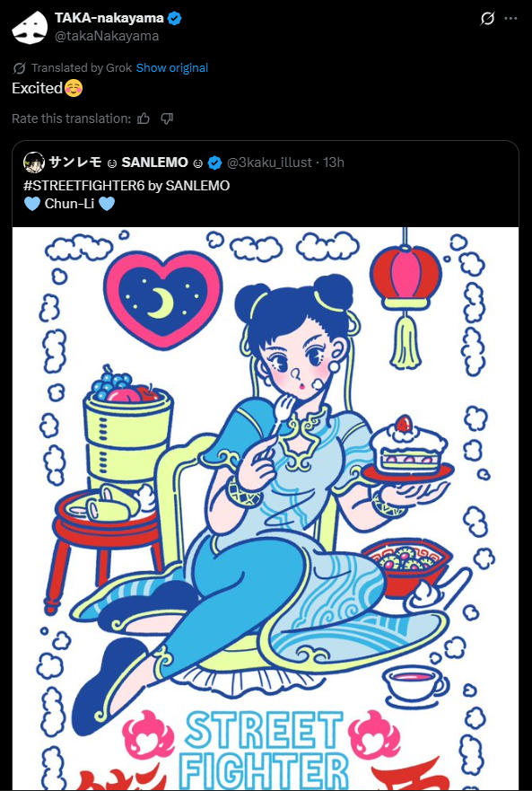Rate translation with thumbs down

[167, 119]
